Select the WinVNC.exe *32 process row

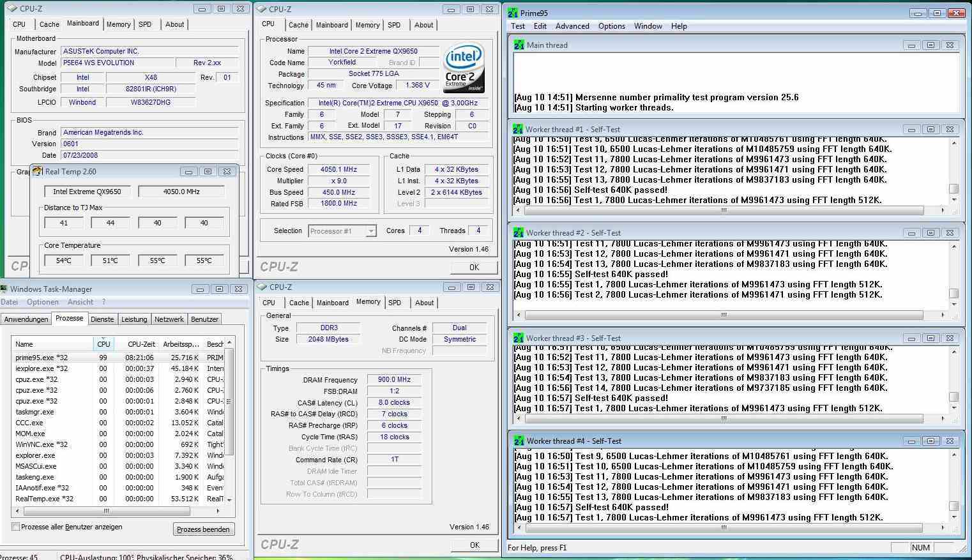[118, 444]
